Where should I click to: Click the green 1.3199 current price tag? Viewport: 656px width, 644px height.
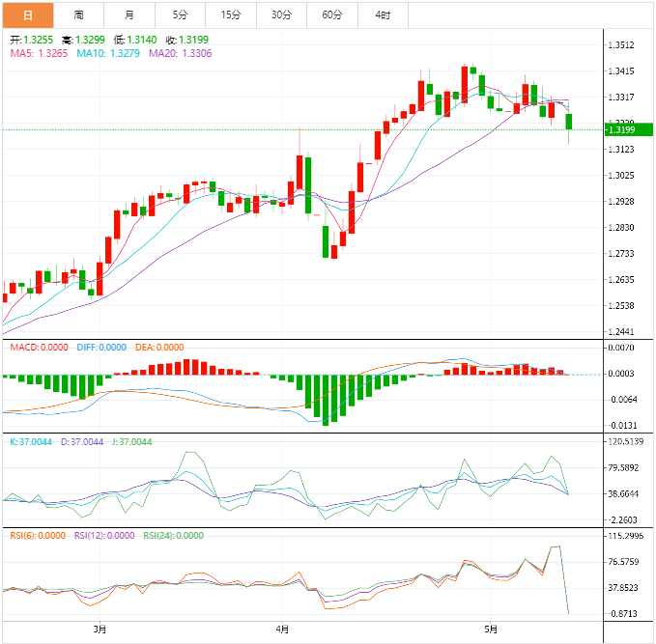629,129
